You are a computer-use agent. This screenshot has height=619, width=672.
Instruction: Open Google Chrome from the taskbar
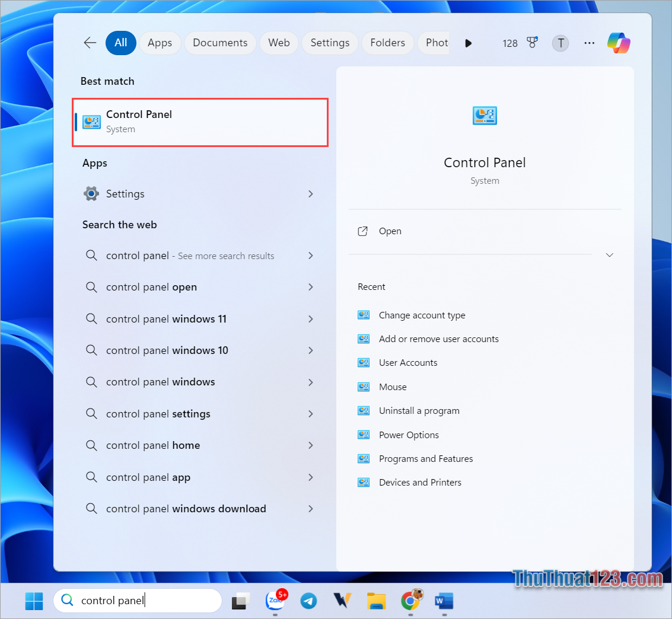411,600
